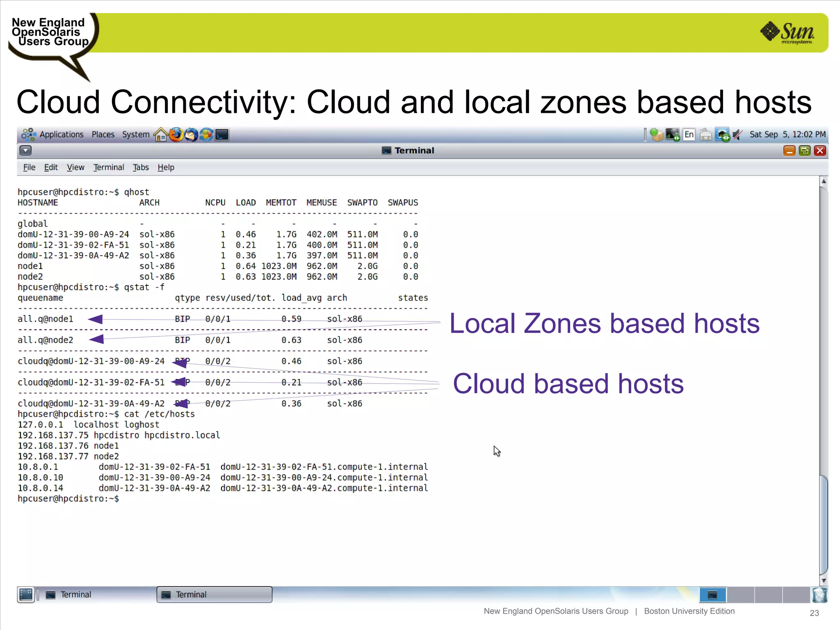Maximize the Terminal window

click(805, 151)
